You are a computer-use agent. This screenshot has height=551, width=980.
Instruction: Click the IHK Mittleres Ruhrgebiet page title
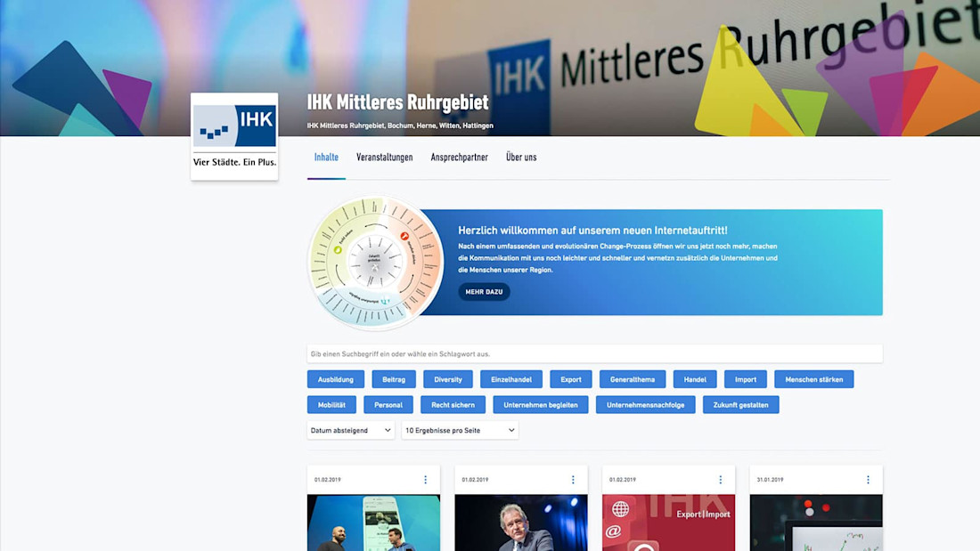click(x=397, y=101)
